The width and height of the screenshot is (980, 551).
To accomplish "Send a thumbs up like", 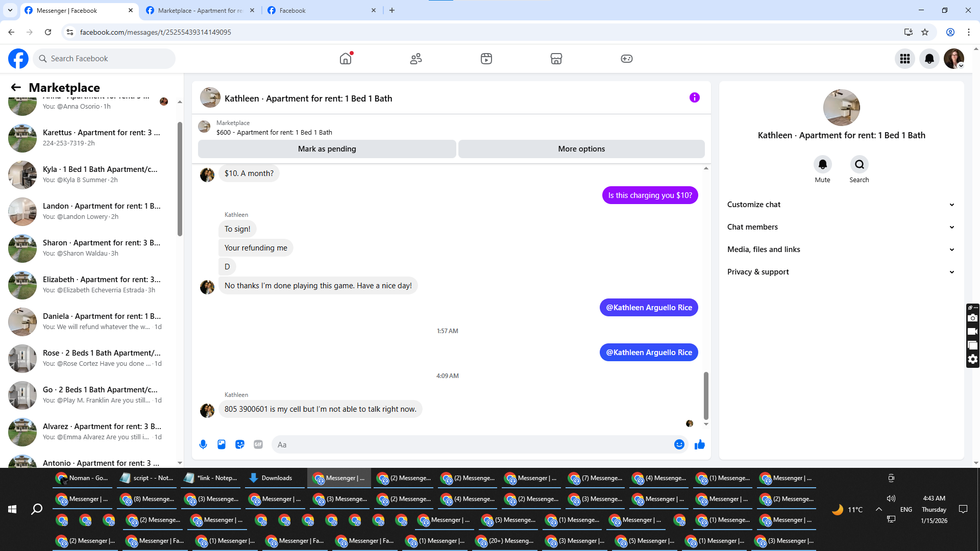I will (700, 444).
